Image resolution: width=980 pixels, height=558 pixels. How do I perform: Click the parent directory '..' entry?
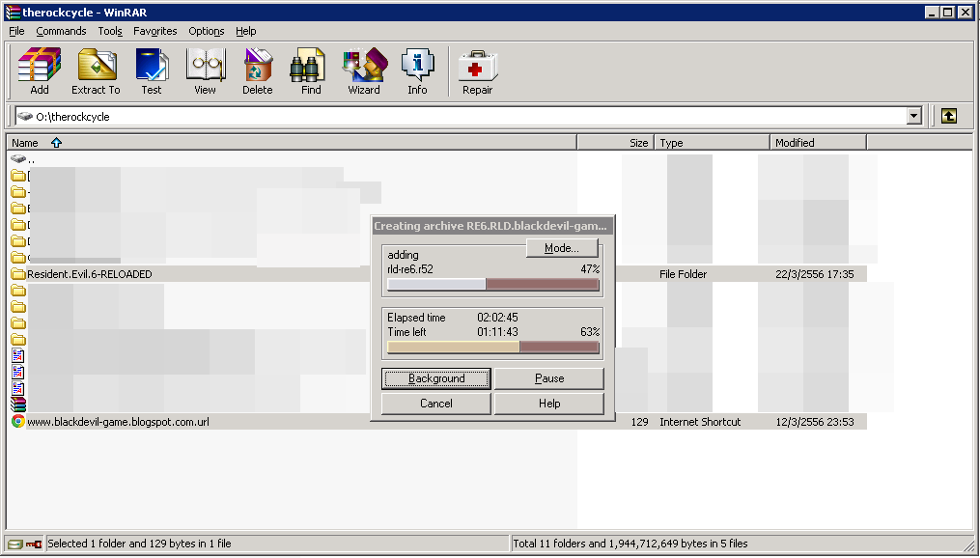pyautogui.click(x=22, y=160)
